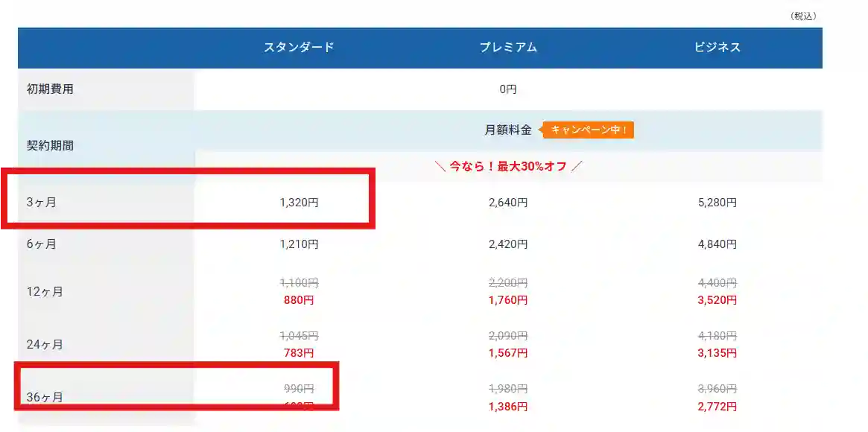Select the 6ヶ月 contract period row label
The width and height of the screenshot is (868, 432).
(42, 244)
